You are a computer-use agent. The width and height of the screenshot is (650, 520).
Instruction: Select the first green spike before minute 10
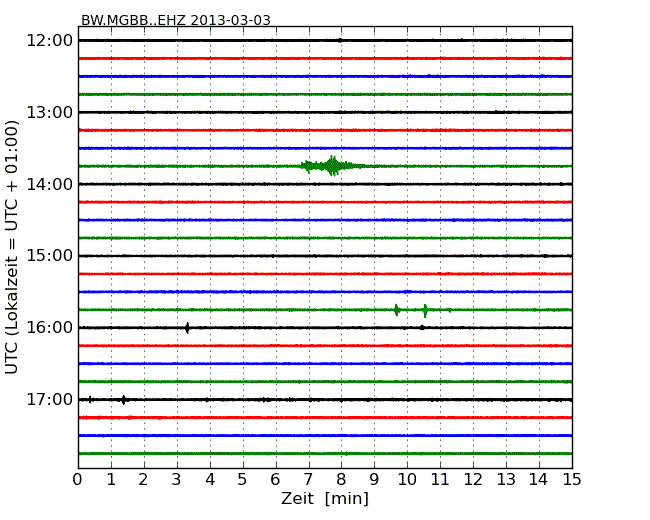[397, 310]
